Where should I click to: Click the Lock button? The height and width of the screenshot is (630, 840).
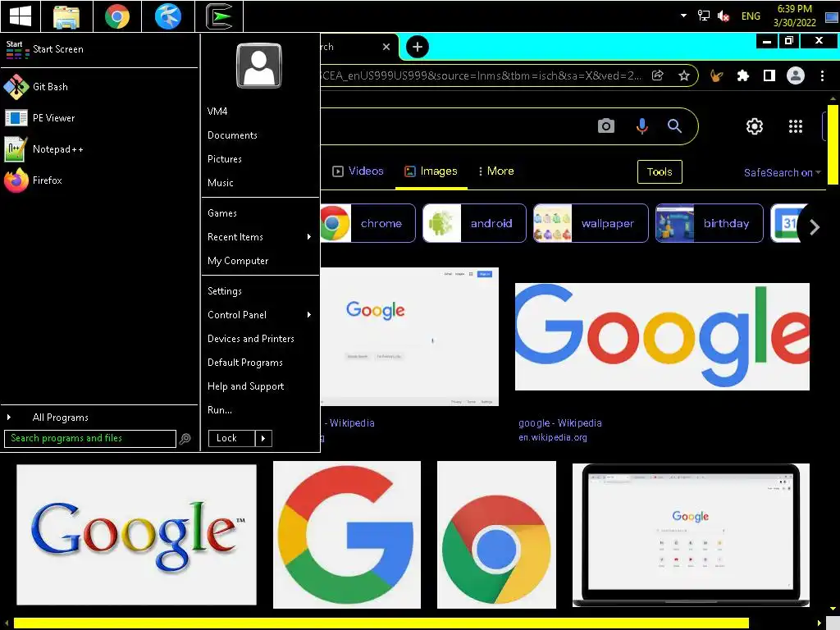tap(231, 438)
